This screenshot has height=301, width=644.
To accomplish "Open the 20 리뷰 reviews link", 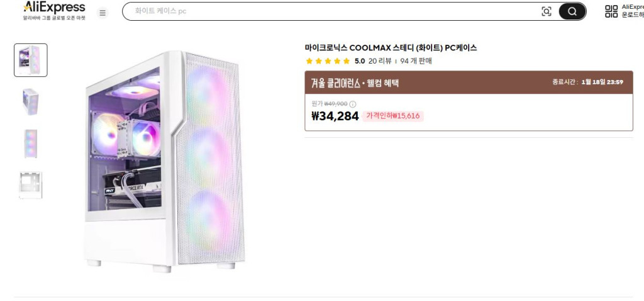I will [380, 61].
